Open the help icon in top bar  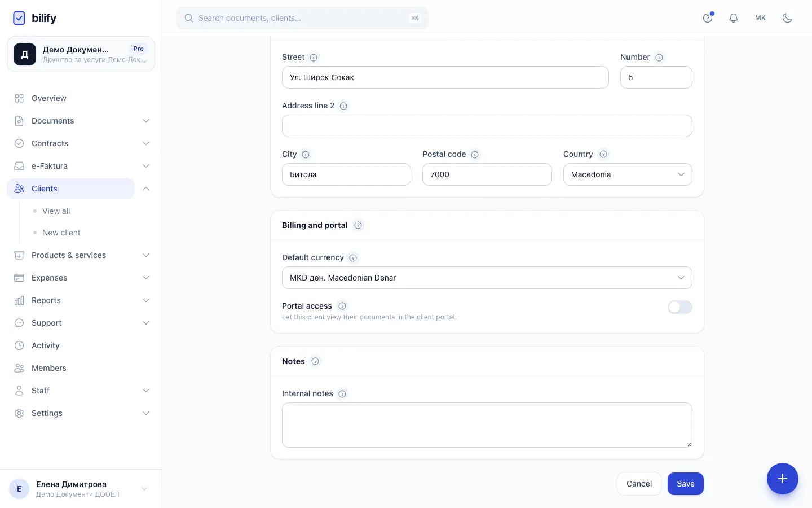[x=708, y=18]
